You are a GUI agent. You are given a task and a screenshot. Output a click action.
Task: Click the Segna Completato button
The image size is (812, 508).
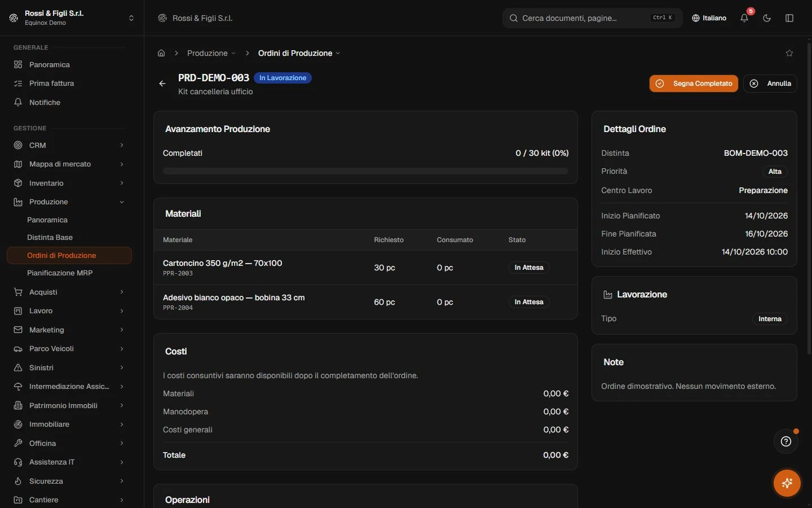694,84
